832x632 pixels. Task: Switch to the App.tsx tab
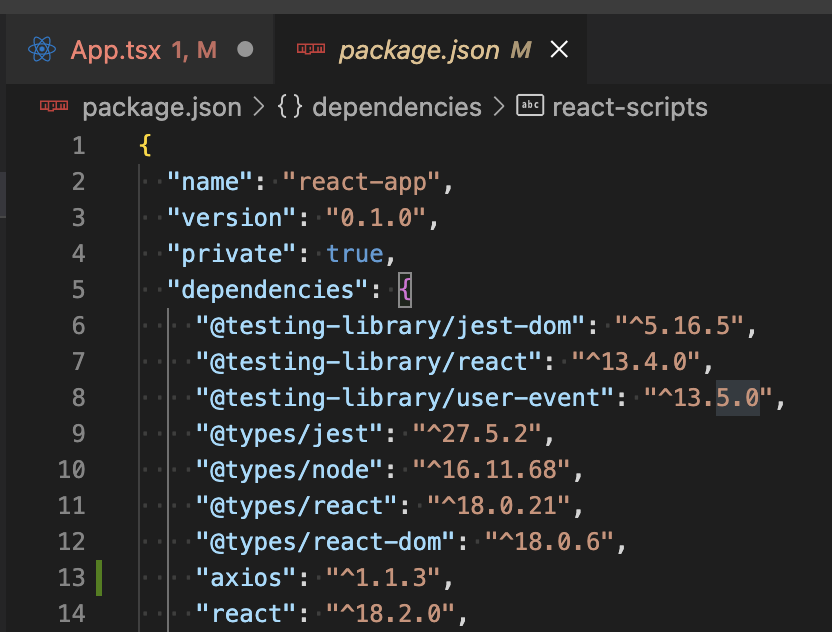tap(140, 49)
